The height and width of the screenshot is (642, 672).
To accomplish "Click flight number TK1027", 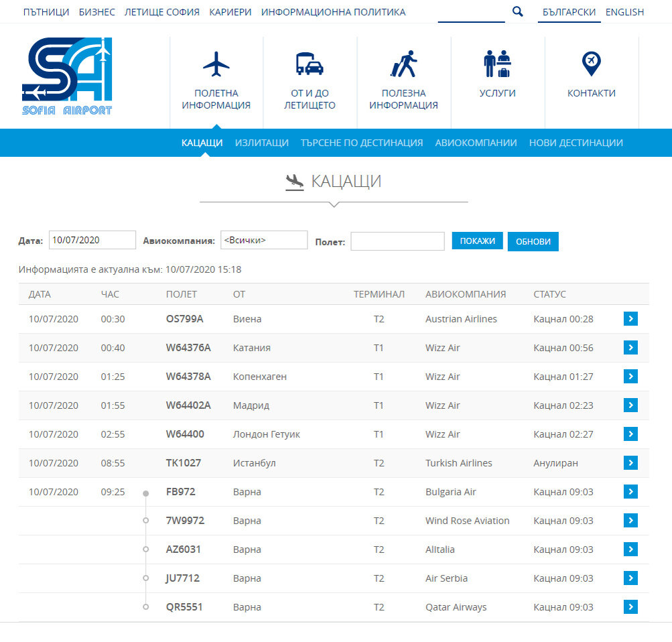I will pyautogui.click(x=184, y=463).
